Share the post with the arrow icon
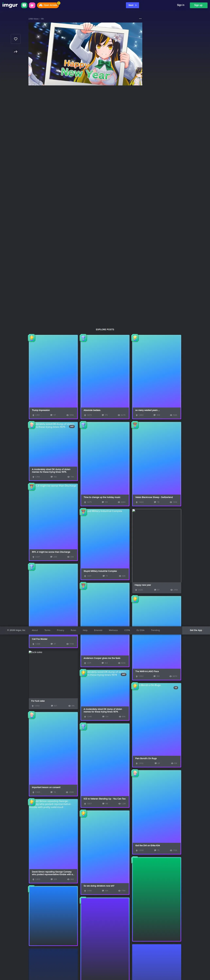This screenshot has width=210, height=980. [x=16, y=52]
